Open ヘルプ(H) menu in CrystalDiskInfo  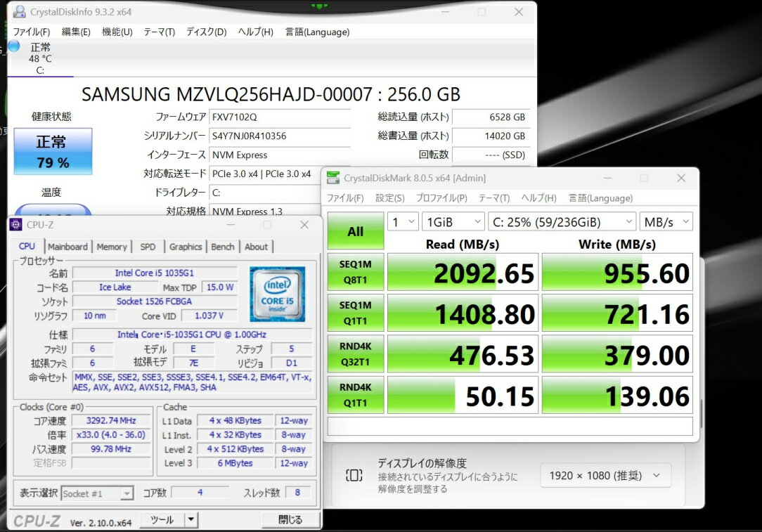(x=256, y=32)
